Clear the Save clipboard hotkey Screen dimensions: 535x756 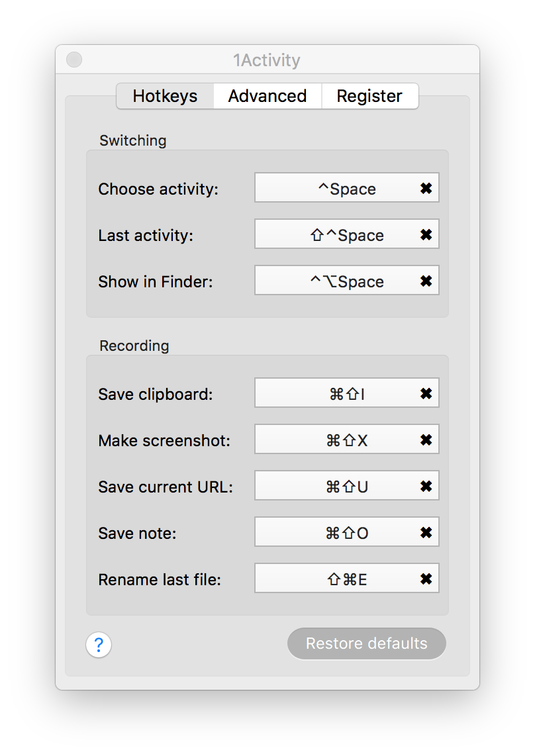click(426, 394)
